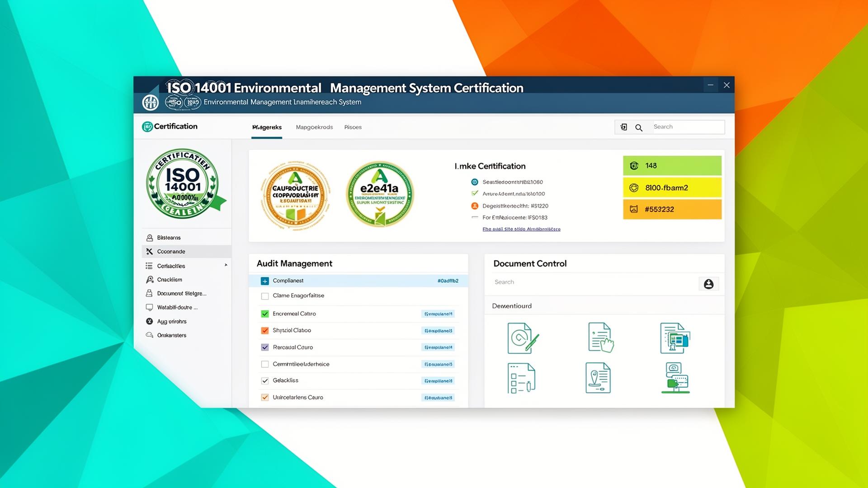Click the location pin document icon
Screen dimensions: 868x488
(598, 378)
